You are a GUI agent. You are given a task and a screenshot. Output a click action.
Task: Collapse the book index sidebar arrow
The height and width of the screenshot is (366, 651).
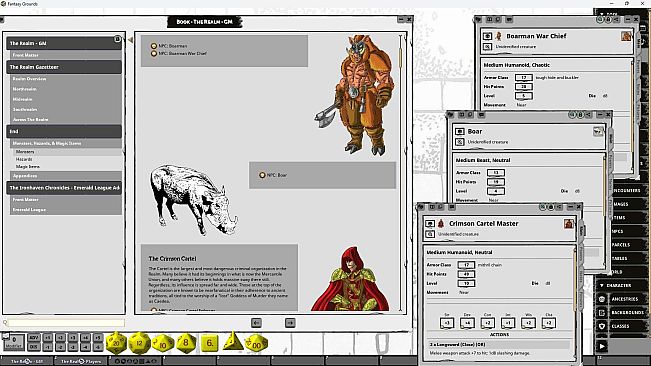tap(130, 40)
